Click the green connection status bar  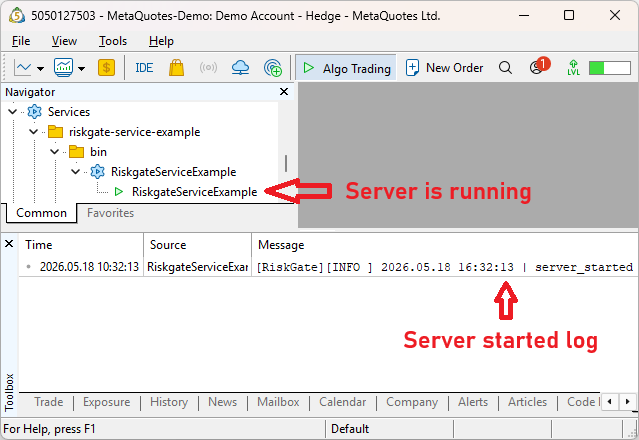tap(610, 68)
